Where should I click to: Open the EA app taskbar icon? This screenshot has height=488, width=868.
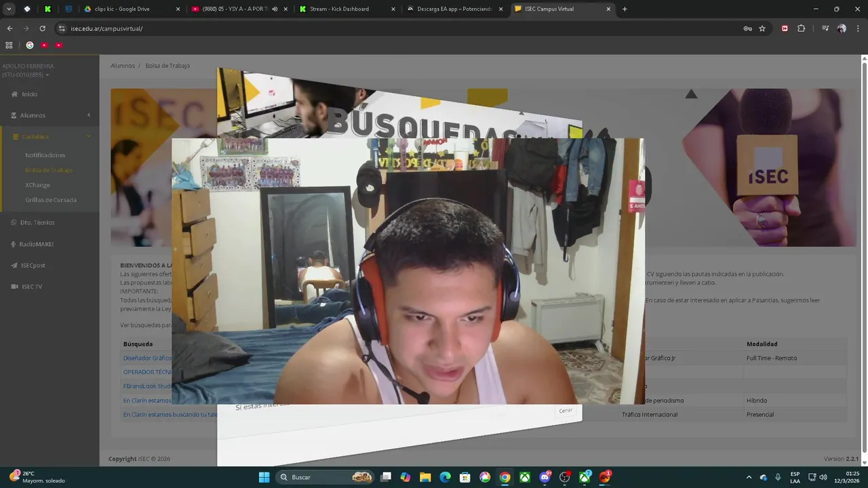(x=604, y=477)
